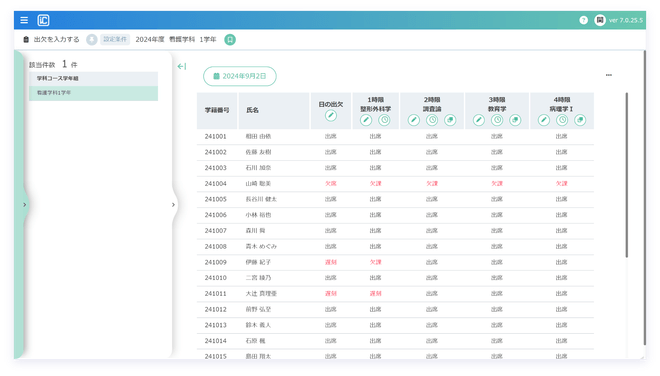
Task: Click the 出席 cell for 241002 in 2時限
Action: 432,152
